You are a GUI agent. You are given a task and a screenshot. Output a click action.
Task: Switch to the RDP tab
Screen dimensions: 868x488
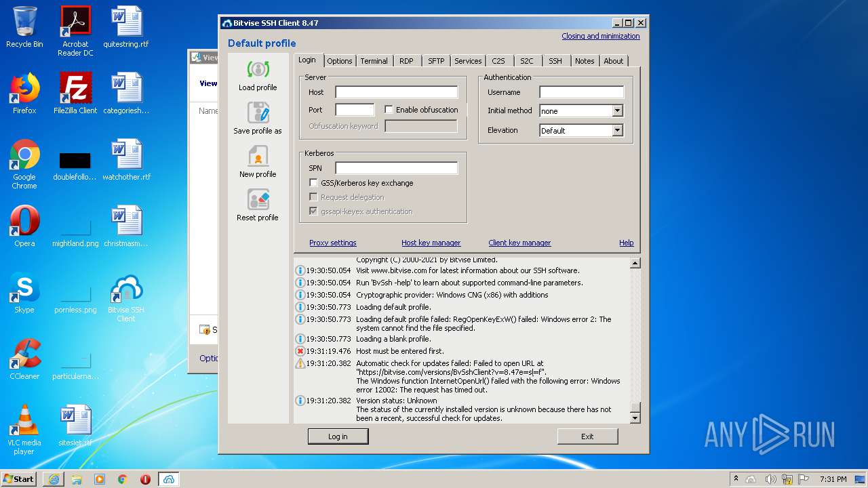(x=406, y=61)
